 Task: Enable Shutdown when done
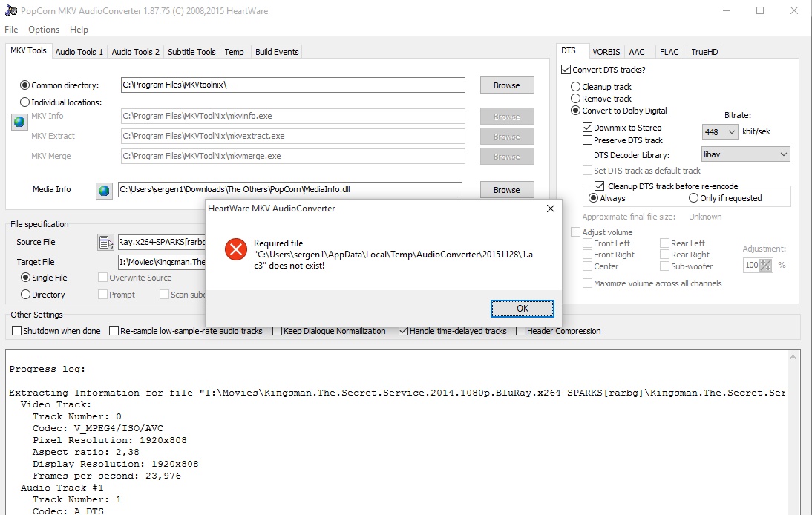[x=16, y=331]
